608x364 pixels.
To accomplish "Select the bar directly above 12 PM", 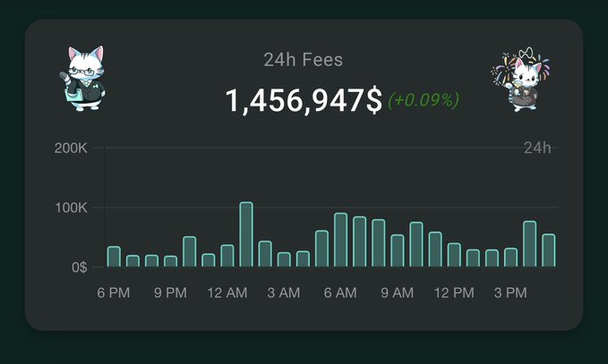I will 454,255.
